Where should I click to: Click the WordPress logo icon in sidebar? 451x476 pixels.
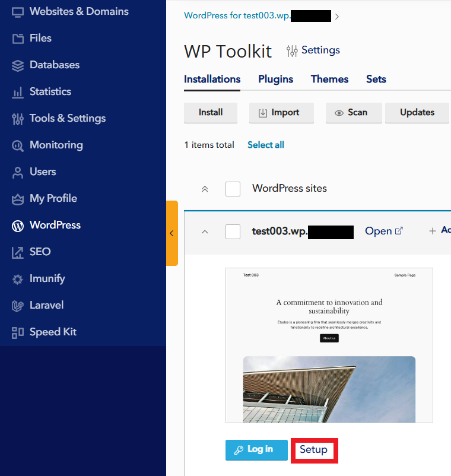(18, 226)
